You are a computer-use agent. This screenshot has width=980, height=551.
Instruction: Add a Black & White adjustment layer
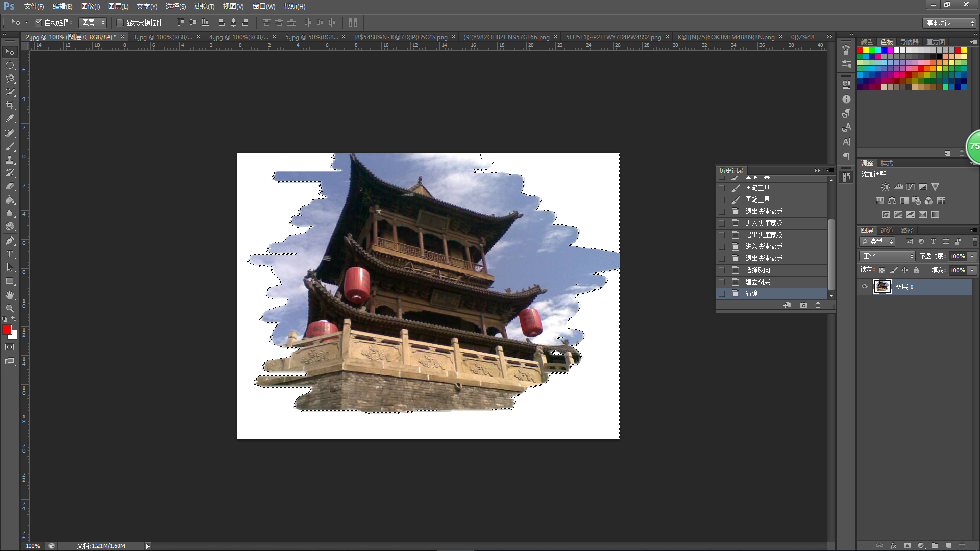pyautogui.click(x=904, y=201)
